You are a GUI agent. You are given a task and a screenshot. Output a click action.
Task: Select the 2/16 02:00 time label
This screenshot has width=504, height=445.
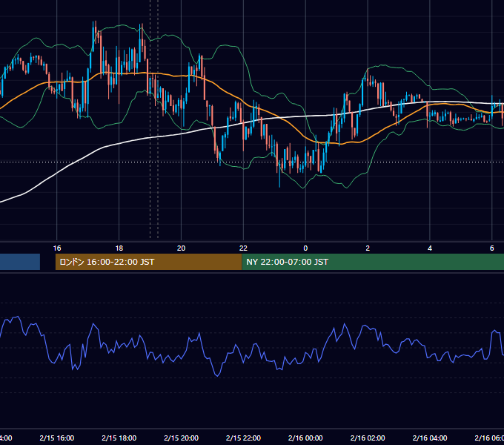(x=368, y=438)
